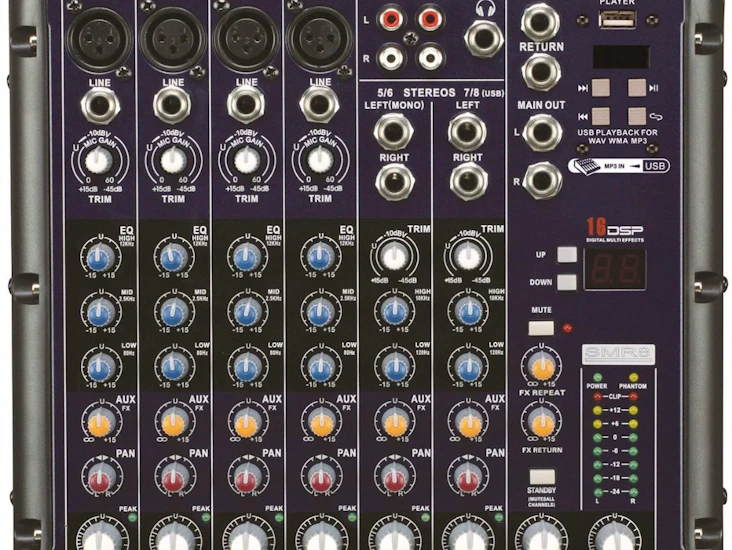Select channel 3 XLR mic input
Screen dimensions: 732x550
coord(246,39)
